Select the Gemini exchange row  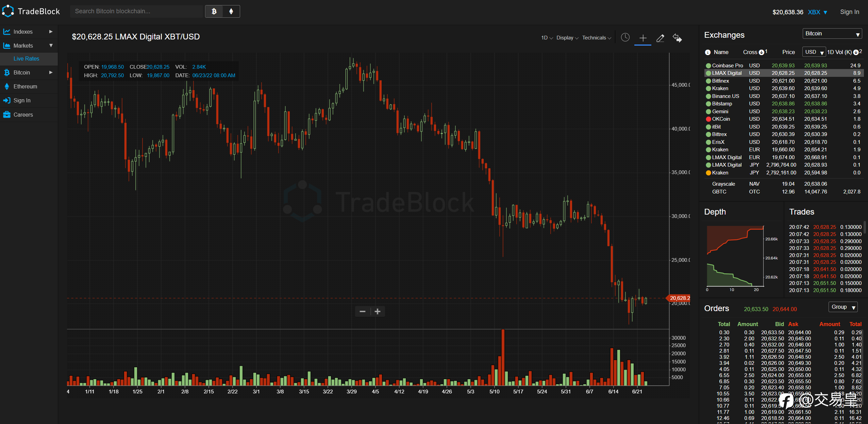[784, 112]
